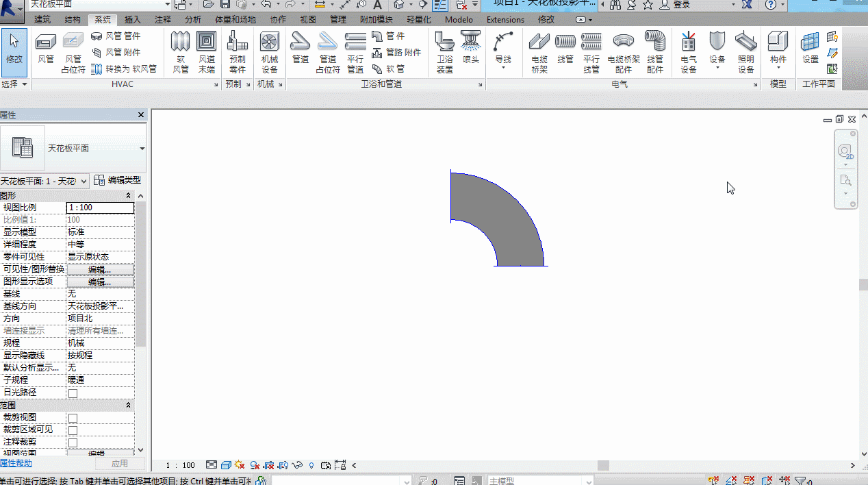Click the 设置 work plane set tool

(x=810, y=49)
